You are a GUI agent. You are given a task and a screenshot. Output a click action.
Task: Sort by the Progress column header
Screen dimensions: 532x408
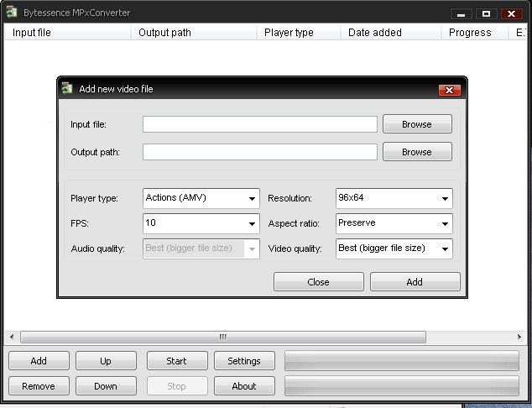click(474, 32)
